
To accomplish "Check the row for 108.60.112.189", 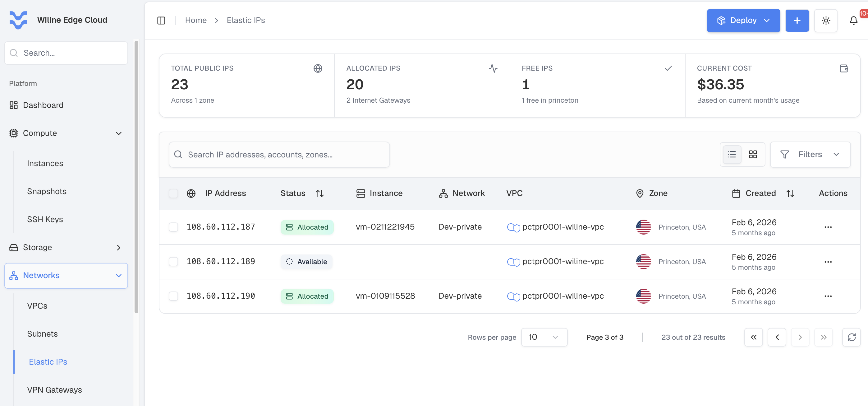I will pyautogui.click(x=173, y=262).
